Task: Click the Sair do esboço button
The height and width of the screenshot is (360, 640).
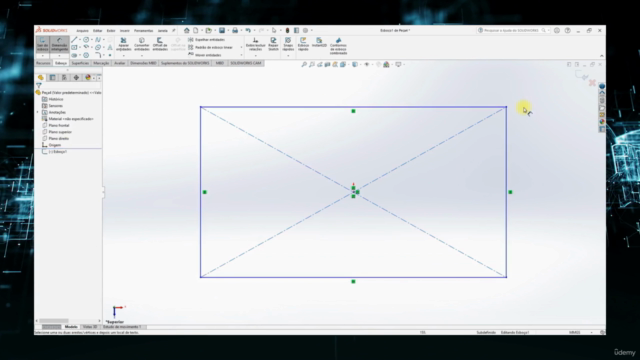Action: pos(42,44)
